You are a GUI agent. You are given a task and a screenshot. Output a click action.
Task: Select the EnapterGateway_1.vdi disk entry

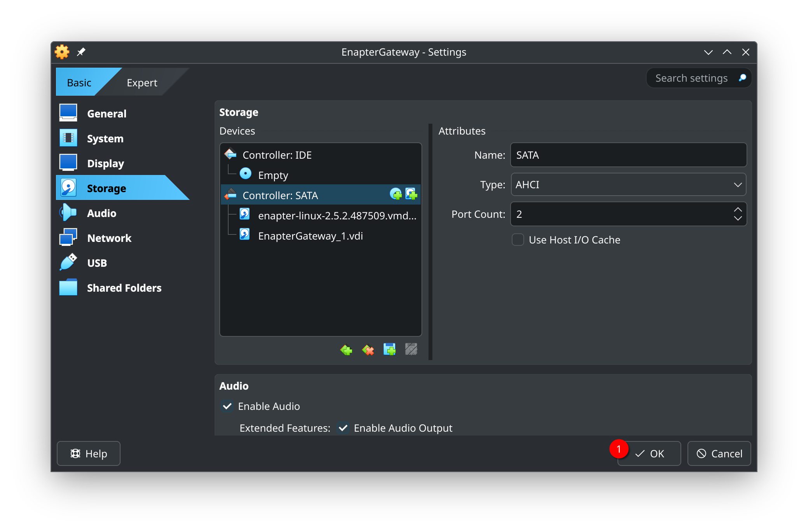click(311, 236)
